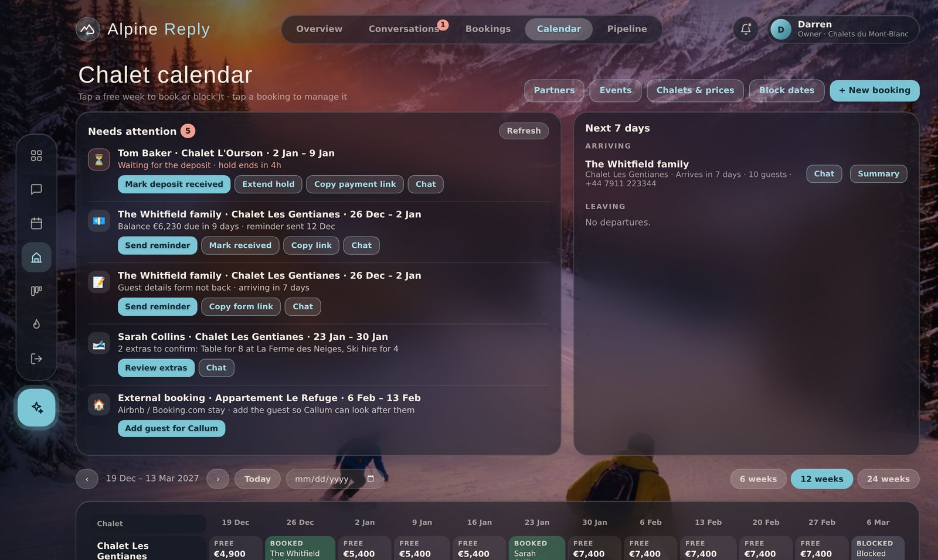Click the sign-out arrow sidebar icon
The height and width of the screenshot is (560, 938).
36,358
